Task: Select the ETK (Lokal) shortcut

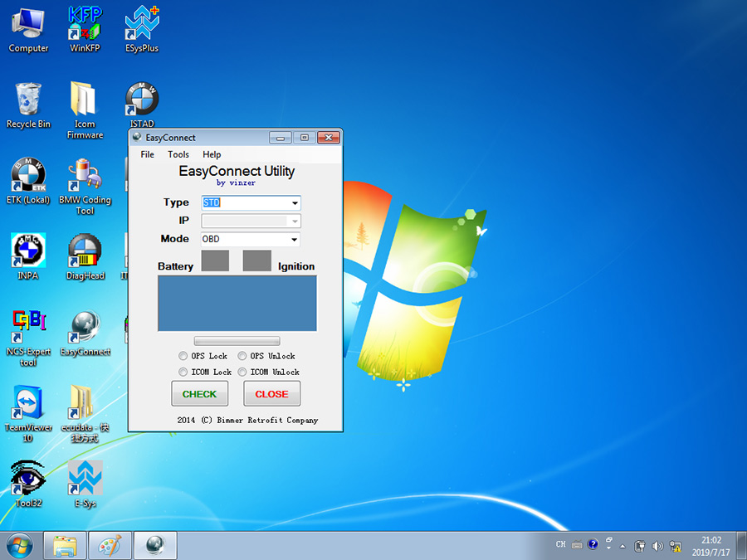Action: 28,182
